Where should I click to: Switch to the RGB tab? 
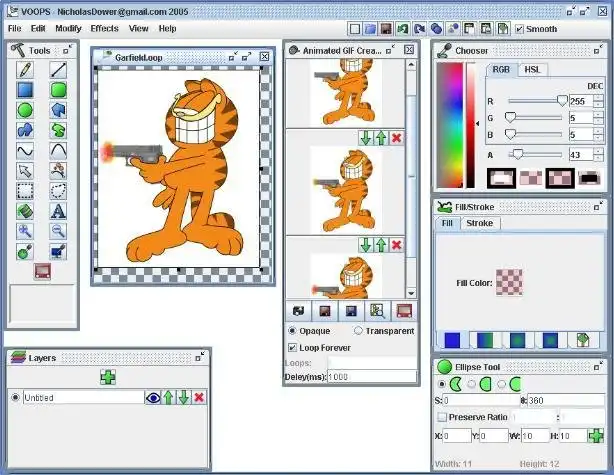[x=502, y=70]
